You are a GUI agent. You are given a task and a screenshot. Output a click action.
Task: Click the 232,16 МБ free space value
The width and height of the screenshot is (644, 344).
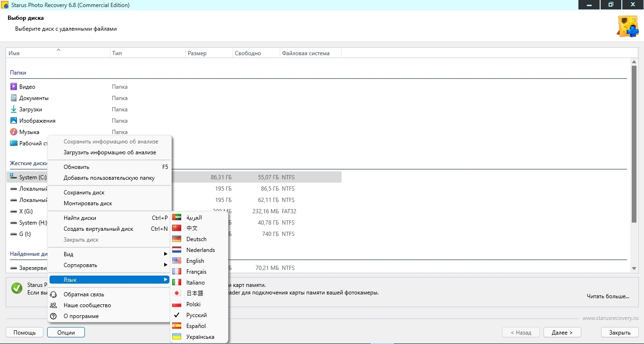(x=266, y=211)
